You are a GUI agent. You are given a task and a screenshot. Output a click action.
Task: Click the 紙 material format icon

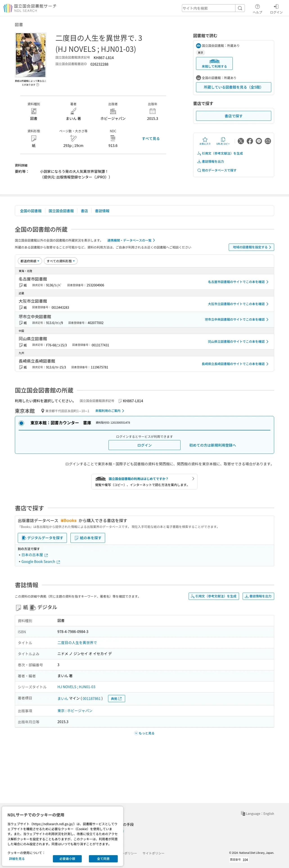tap(34, 138)
